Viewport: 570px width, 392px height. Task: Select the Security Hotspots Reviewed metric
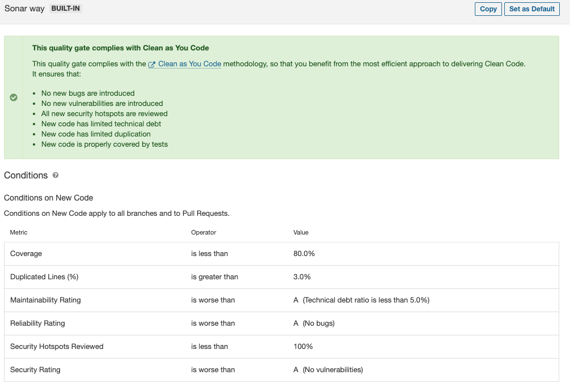pos(57,347)
